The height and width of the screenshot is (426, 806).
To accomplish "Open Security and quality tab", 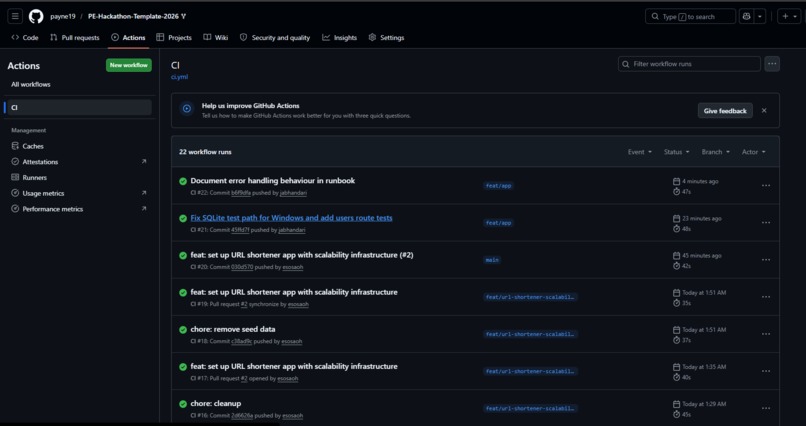I will click(275, 38).
